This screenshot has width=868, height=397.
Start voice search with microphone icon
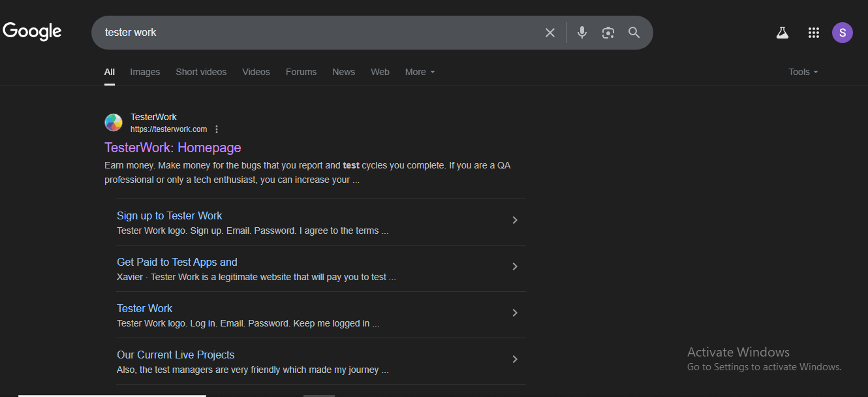click(x=582, y=33)
